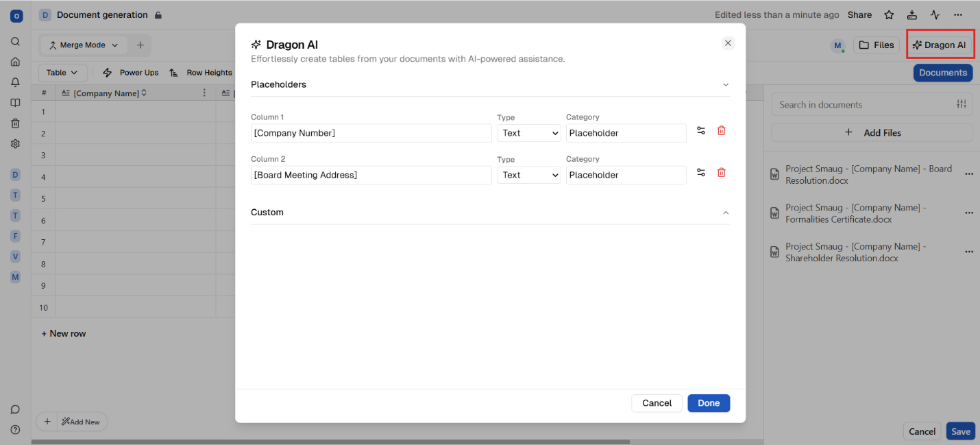Sort the [Company Name] column
The image size is (980, 445).
tap(144, 93)
